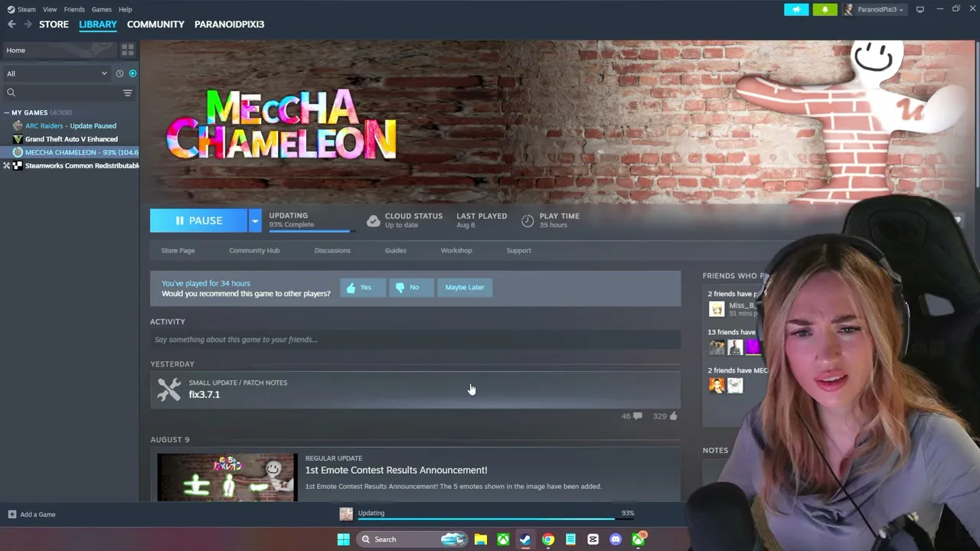This screenshot has width=980, height=551.
Task: Click the ARC Raiders game icon
Action: click(18, 126)
